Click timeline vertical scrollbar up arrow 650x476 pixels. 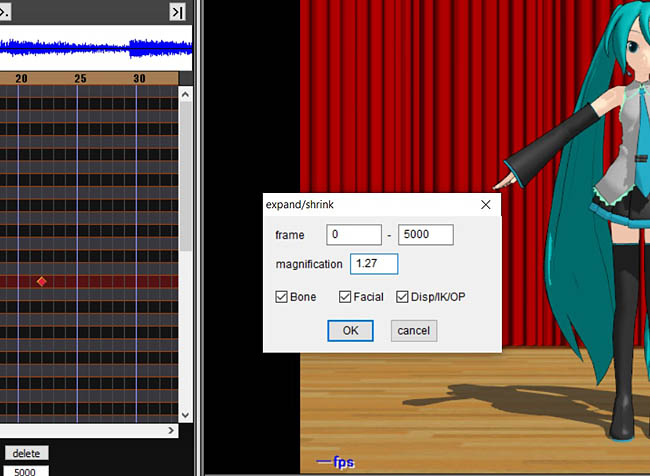(x=185, y=95)
